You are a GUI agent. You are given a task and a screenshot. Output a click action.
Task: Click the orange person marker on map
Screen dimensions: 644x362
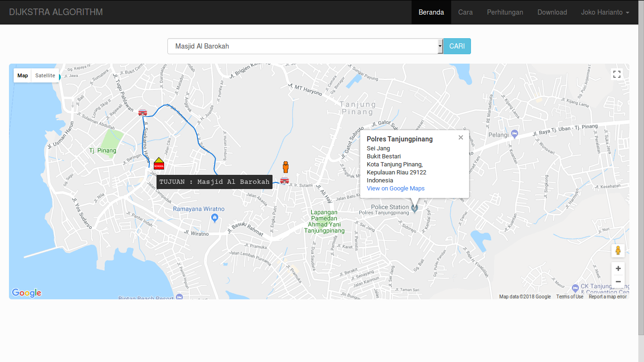285,167
